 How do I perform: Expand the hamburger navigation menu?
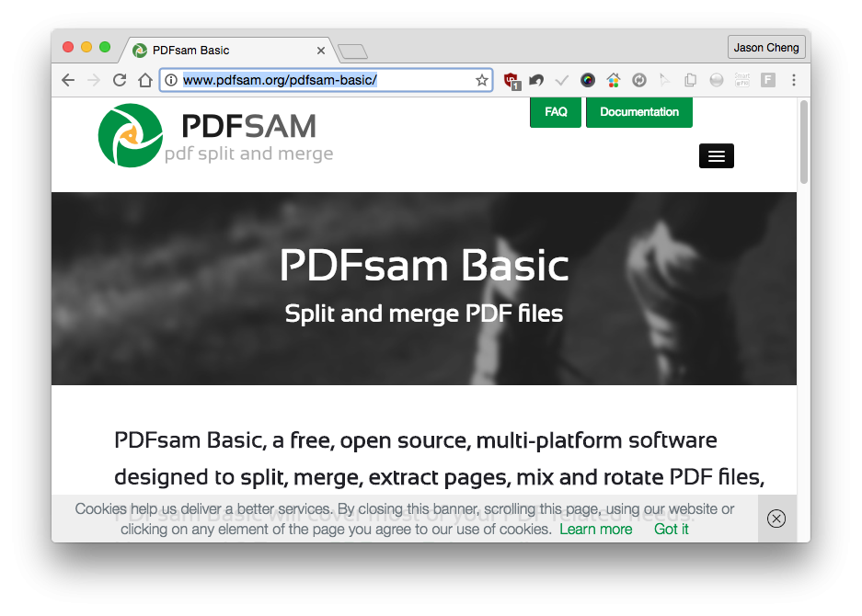click(716, 156)
